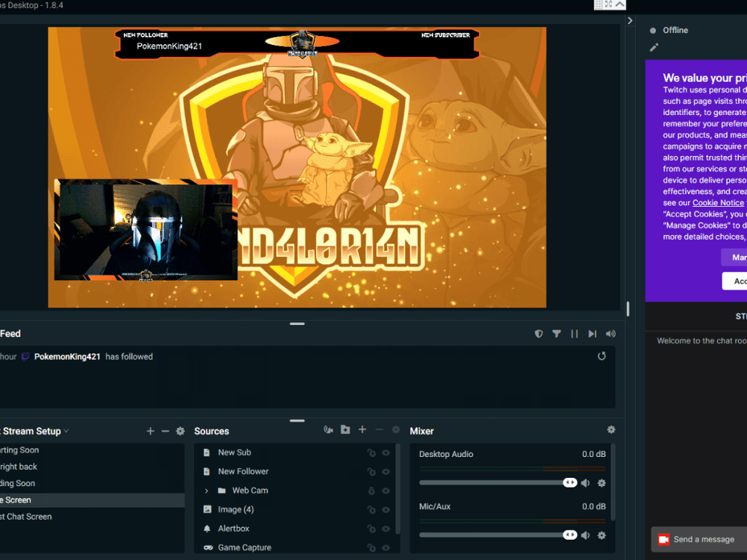747x560 pixels.
Task: Lock the Game Capture source
Action: pos(371,548)
